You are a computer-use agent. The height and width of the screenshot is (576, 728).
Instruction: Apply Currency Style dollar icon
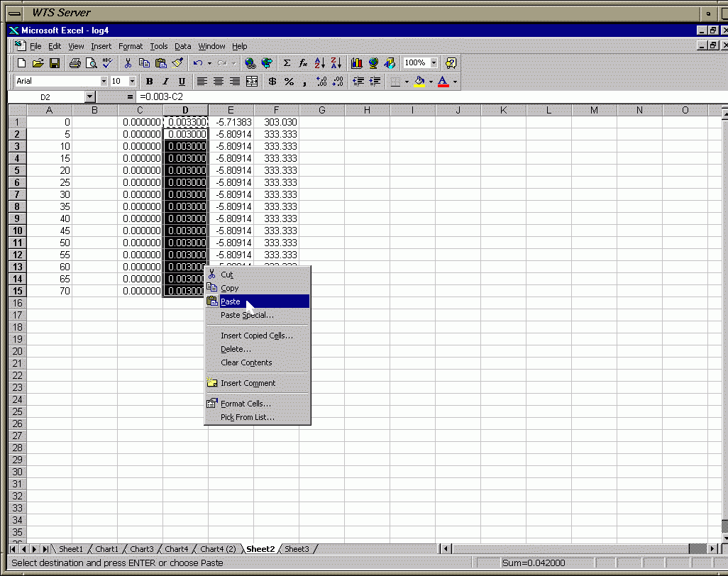272,82
